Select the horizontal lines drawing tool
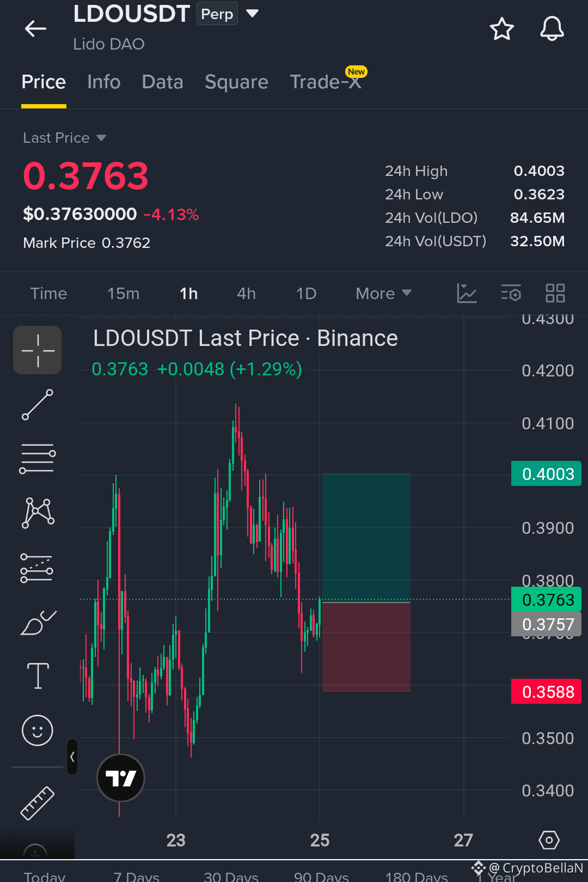588x882 pixels. [38, 459]
